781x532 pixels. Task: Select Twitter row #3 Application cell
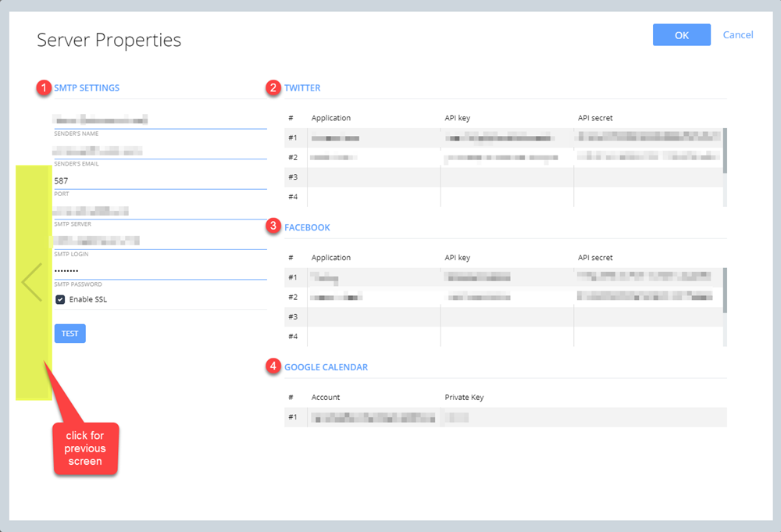[x=373, y=177]
